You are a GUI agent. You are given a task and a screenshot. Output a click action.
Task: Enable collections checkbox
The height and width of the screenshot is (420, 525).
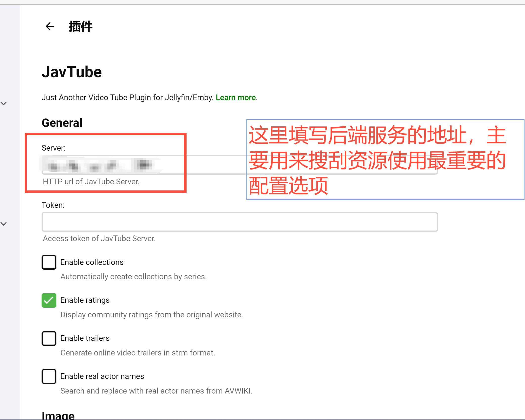[x=49, y=262]
